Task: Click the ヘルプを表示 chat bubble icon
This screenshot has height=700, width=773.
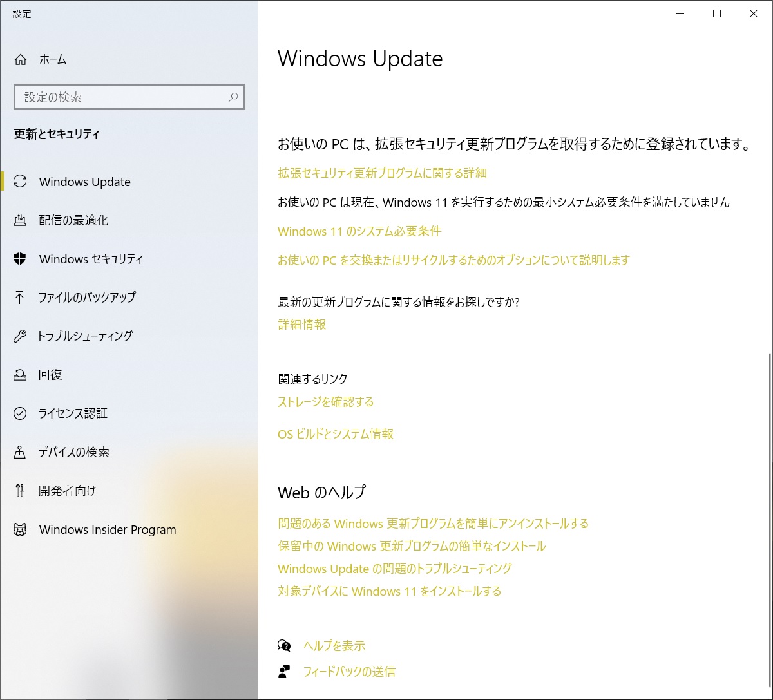Action: point(284,645)
